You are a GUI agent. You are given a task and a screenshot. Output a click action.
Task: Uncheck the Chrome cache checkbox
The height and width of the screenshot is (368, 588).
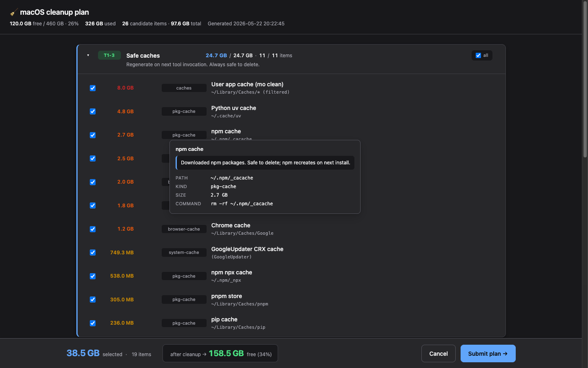[x=93, y=229]
